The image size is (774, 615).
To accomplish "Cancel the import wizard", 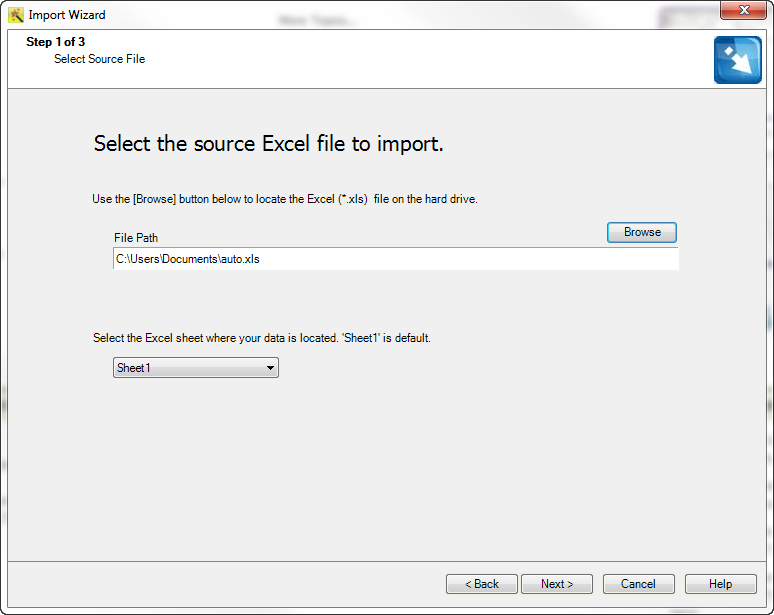I will (638, 584).
